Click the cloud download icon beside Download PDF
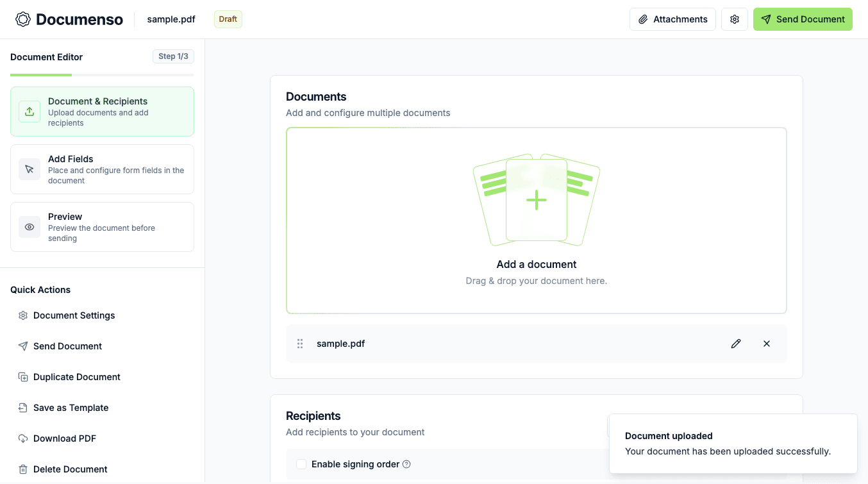The height and width of the screenshot is (484, 868). coord(23,438)
